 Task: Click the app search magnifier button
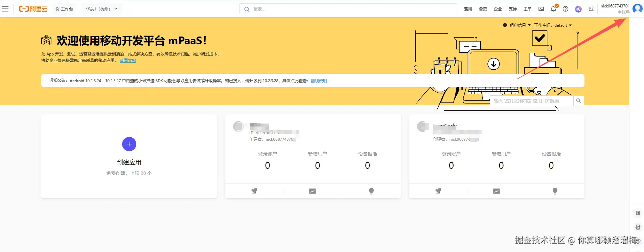pos(579,101)
